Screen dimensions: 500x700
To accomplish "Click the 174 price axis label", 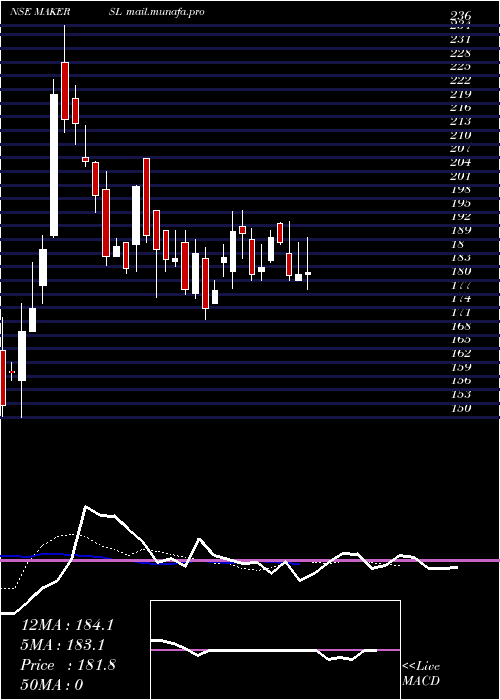I will 461,299.
